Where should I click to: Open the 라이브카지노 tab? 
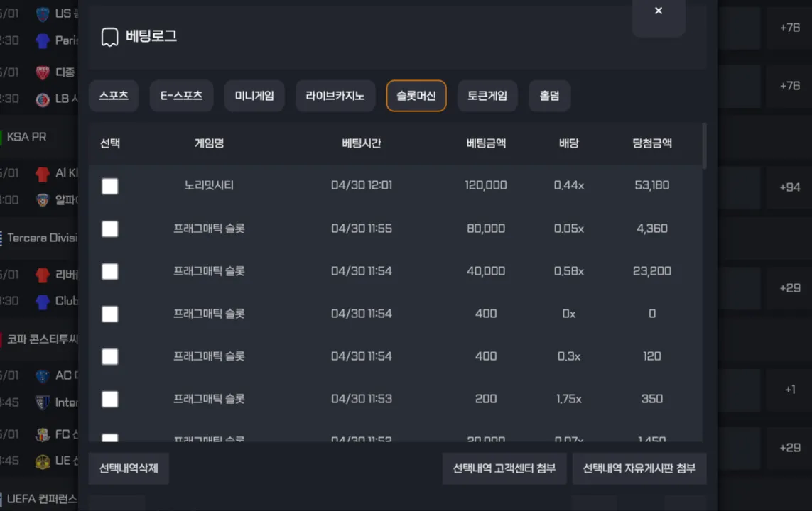(x=335, y=96)
